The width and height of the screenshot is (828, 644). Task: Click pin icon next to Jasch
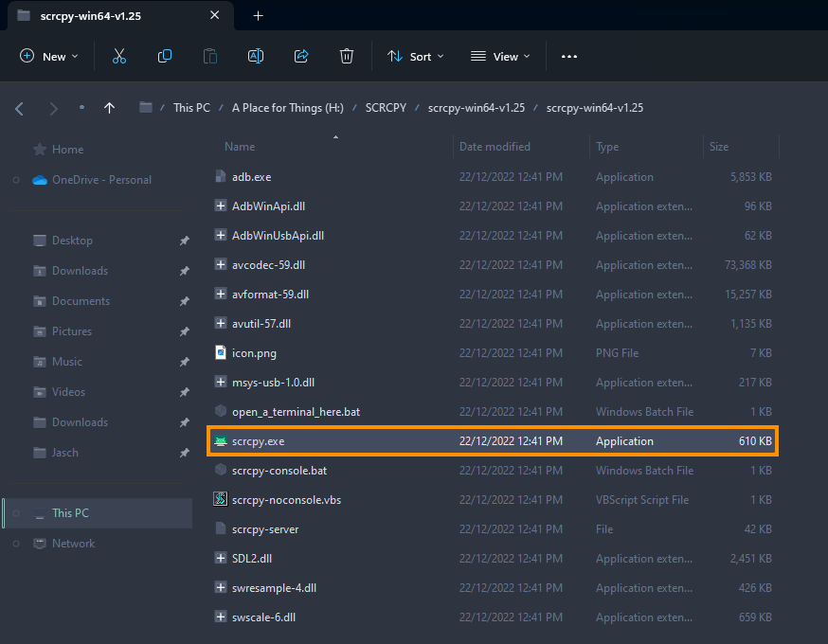pos(184,453)
